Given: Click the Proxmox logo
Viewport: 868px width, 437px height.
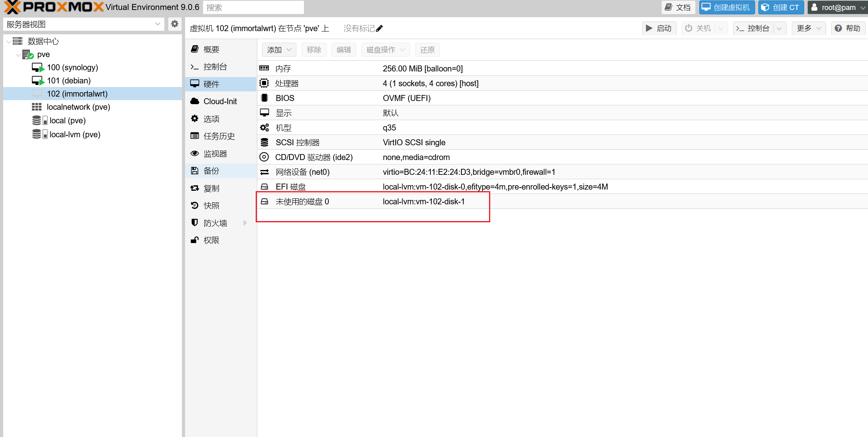Looking at the screenshot, I should click(54, 7).
